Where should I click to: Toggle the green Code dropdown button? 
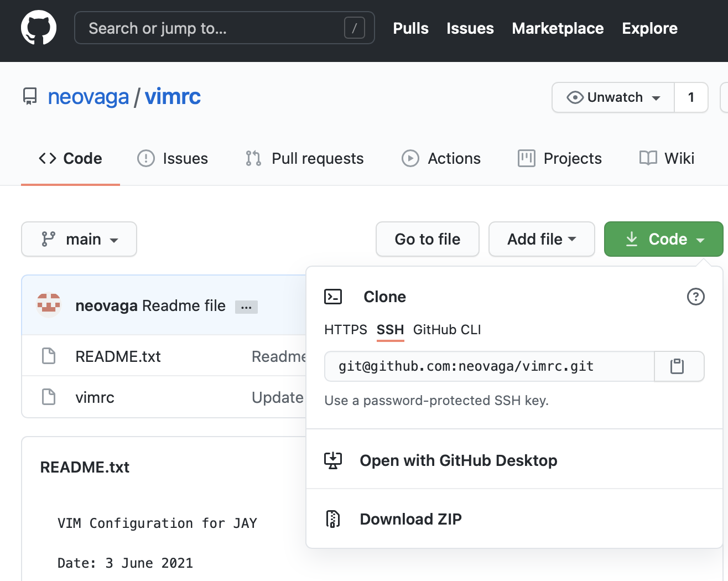664,239
